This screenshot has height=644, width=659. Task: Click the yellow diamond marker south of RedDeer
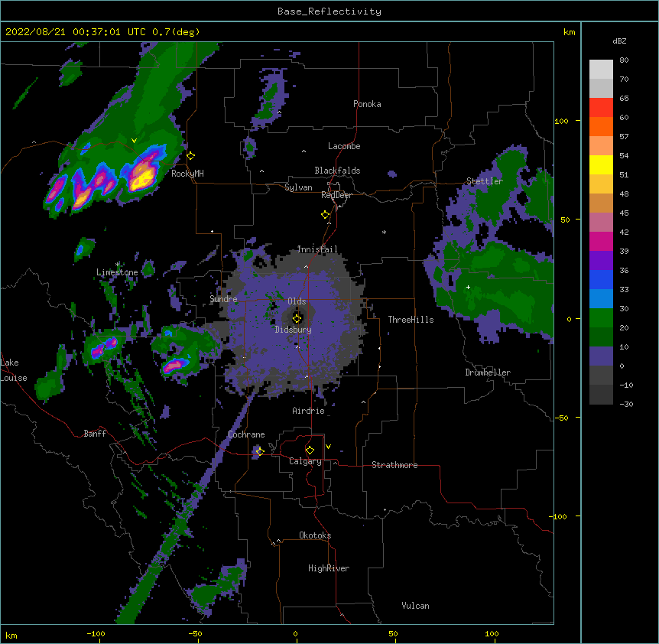click(326, 215)
